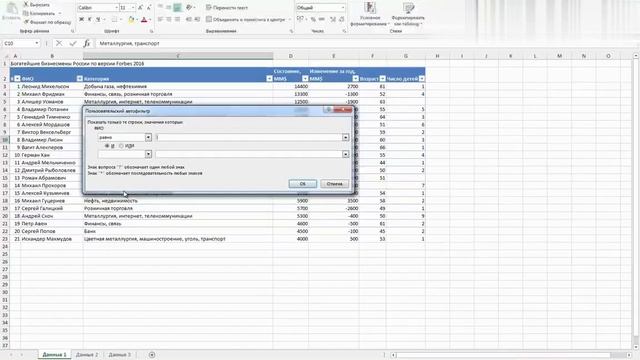This screenshot has width=640, height=360.
Task: Open the ФИО column filter dropdown
Action: click(x=80, y=78)
